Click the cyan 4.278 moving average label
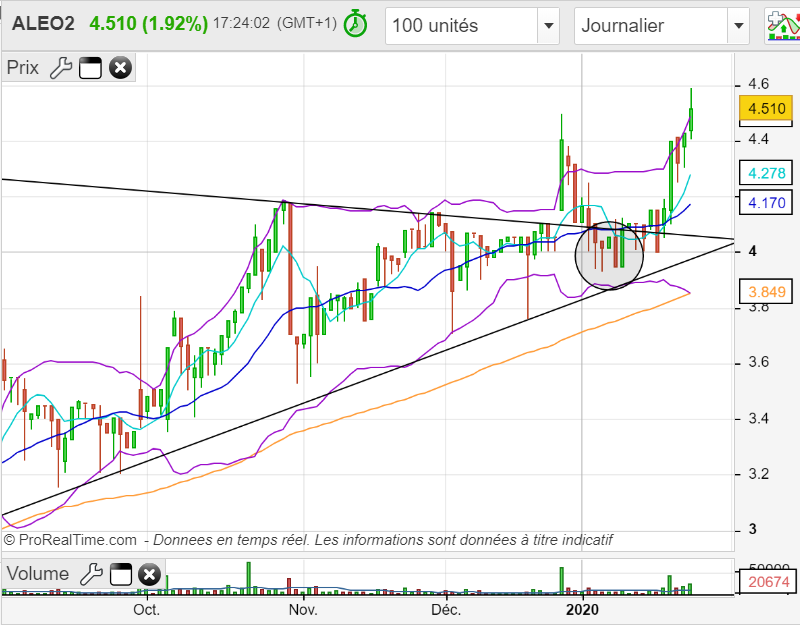 pos(766,173)
